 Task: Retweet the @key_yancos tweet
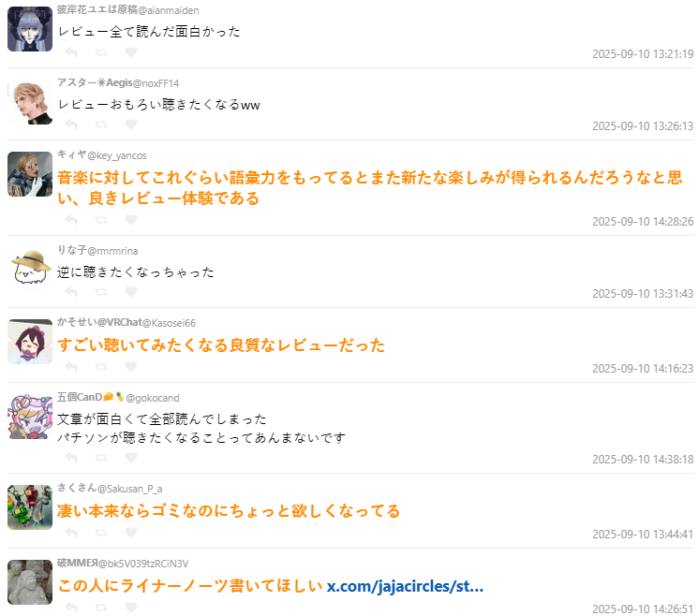(x=101, y=220)
